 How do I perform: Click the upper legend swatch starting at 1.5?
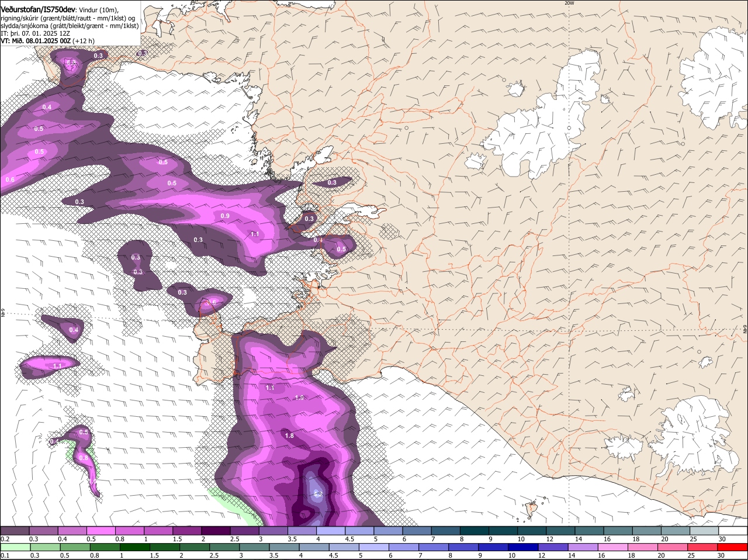pos(188,531)
